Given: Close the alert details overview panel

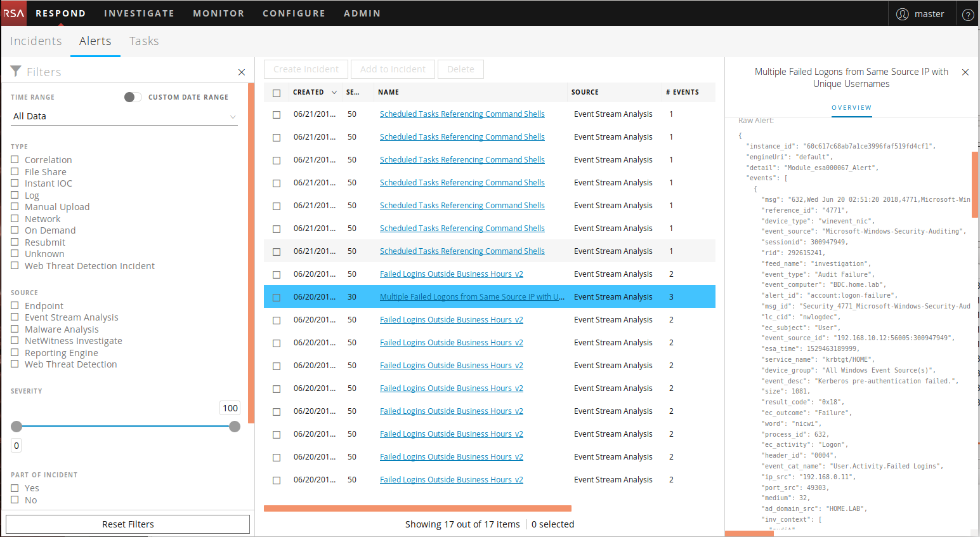Looking at the screenshot, I should (965, 72).
